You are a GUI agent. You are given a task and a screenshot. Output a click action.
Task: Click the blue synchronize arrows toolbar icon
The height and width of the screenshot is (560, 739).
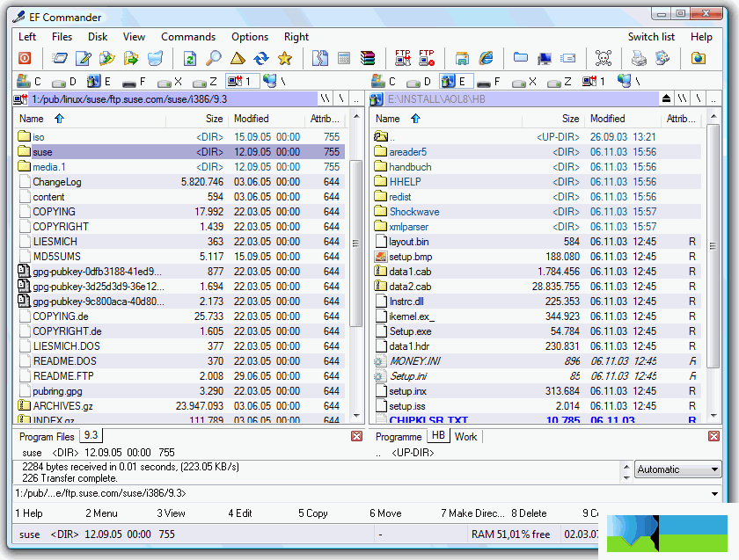coord(261,58)
